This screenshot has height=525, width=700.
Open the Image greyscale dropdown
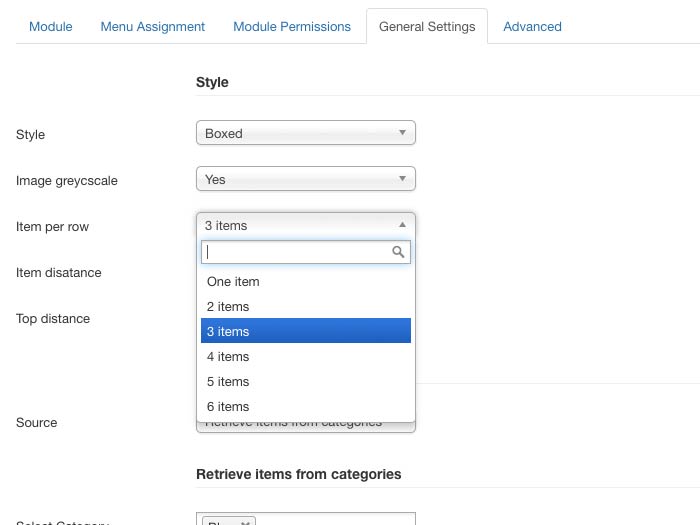click(305, 179)
